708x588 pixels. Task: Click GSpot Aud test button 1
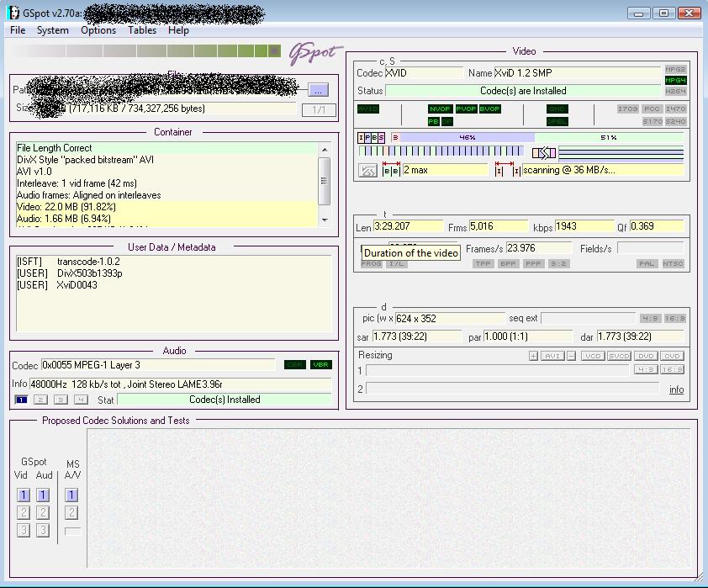pyautogui.click(x=43, y=495)
